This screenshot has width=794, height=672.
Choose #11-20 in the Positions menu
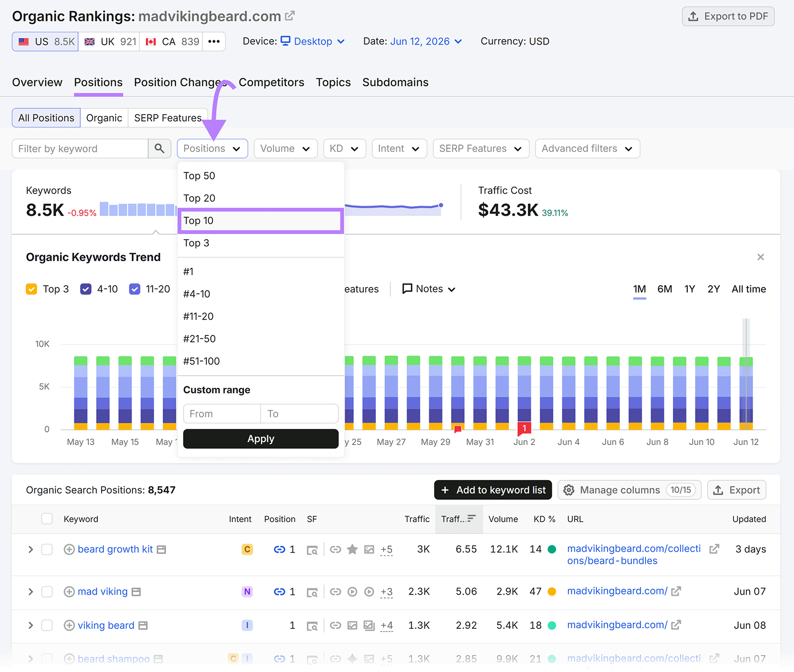(x=261, y=316)
